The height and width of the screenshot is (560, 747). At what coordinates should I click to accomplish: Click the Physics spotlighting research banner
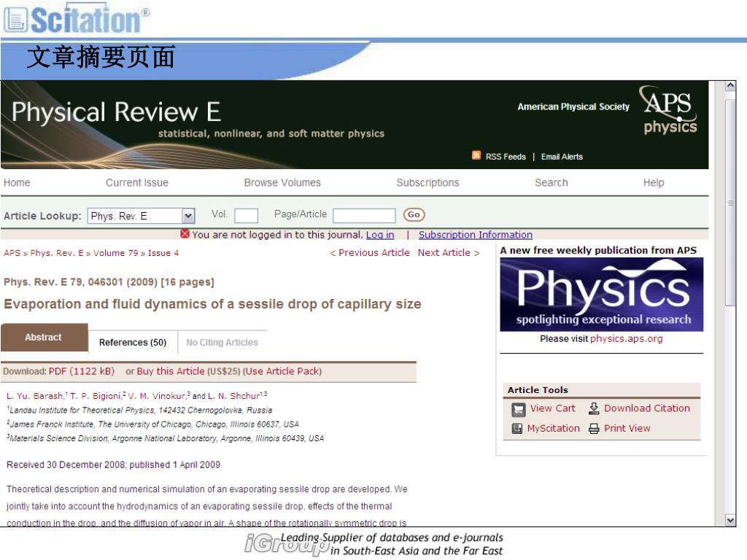[x=602, y=295]
